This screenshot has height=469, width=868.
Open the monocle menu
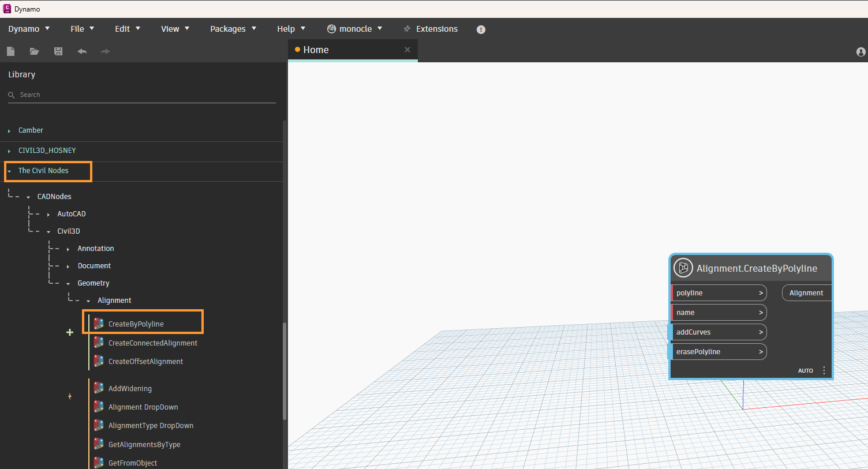(x=355, y=29)
